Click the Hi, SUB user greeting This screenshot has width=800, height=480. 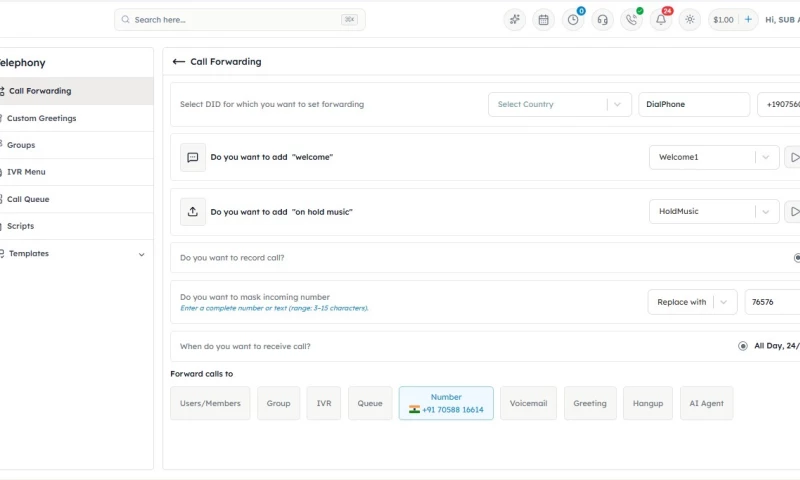click(782, 20)
